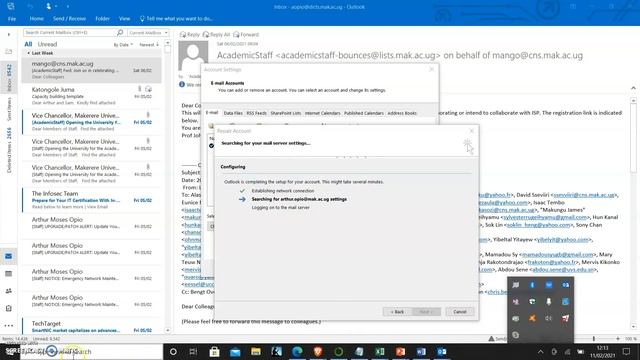Viewport: 640px width, 360px height.
Task: Open Brave browser from taskbar
Action: coord(318,351)
